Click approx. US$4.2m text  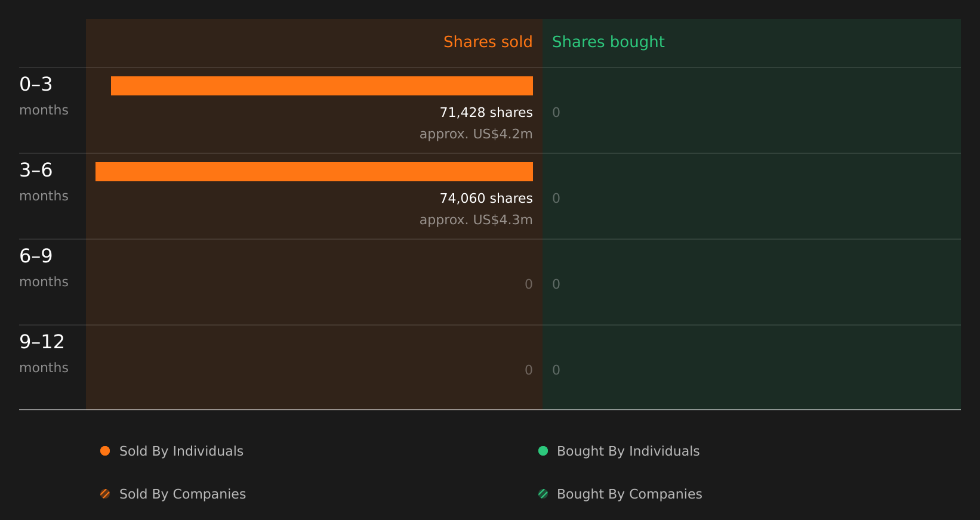[x=476, y=134]
